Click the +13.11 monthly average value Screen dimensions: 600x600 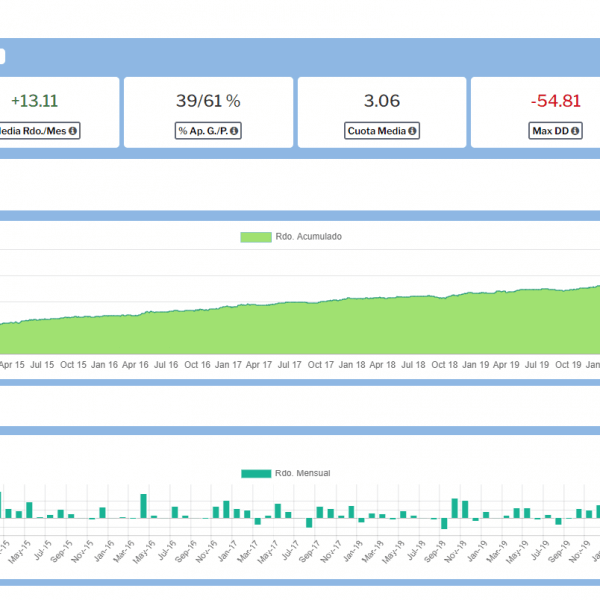tap(34, 101)
